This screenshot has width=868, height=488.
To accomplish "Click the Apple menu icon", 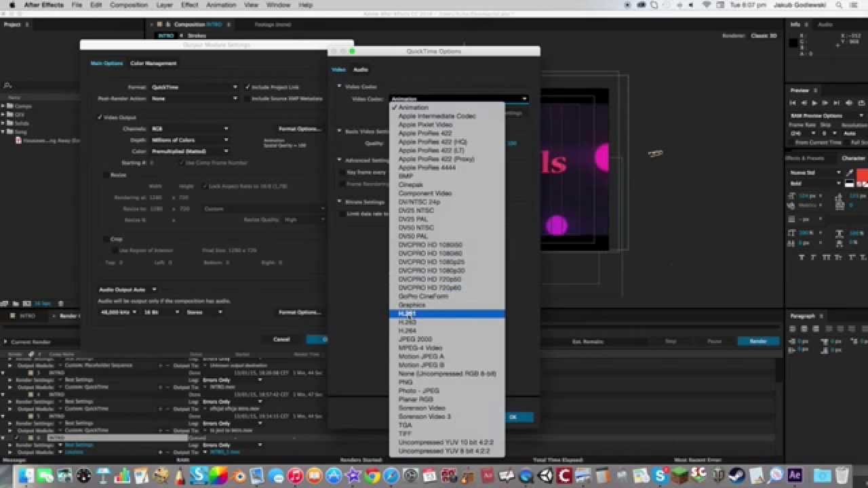I will tap(12, 5).
